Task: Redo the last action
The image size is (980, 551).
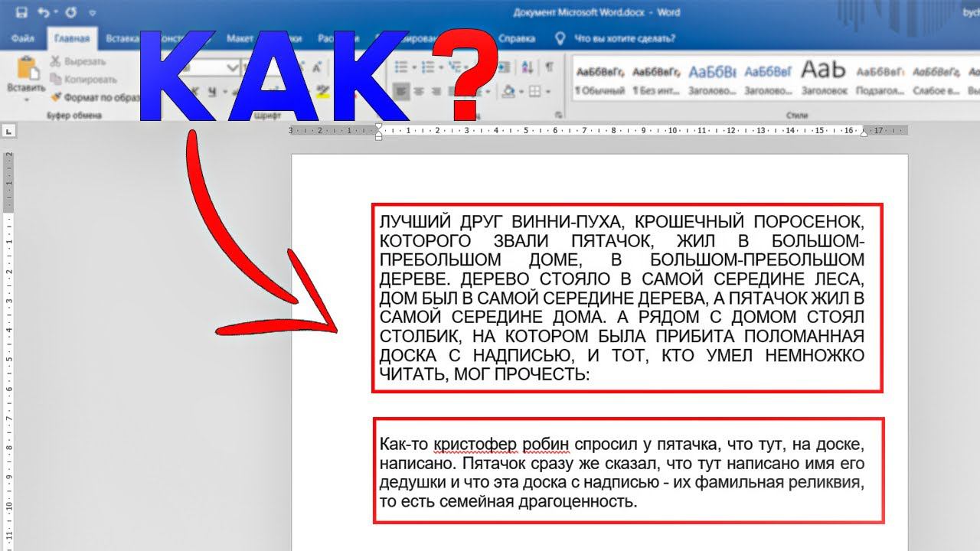Action: tap(71, 13)
